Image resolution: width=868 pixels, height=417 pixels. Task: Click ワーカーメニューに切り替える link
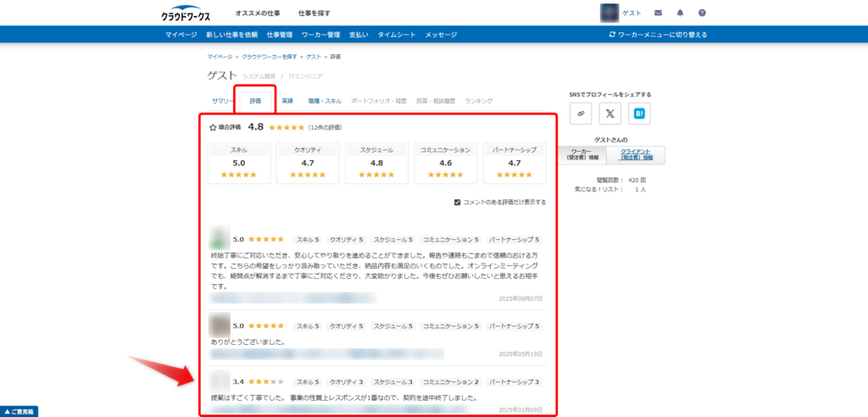coord(658,35)
